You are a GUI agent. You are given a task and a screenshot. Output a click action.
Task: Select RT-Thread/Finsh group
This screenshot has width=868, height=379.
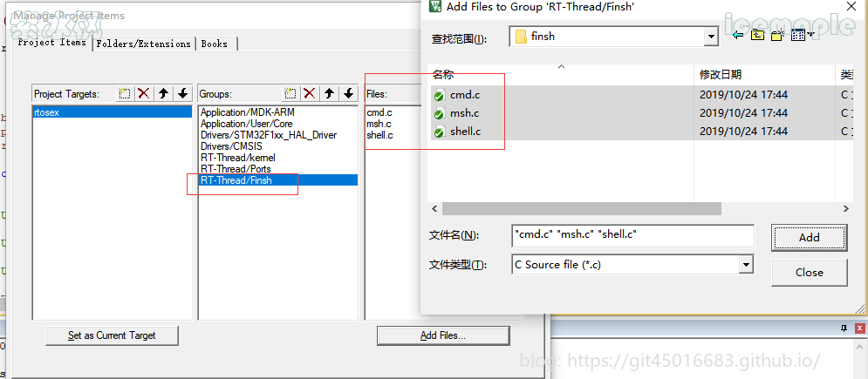(278, 180)
